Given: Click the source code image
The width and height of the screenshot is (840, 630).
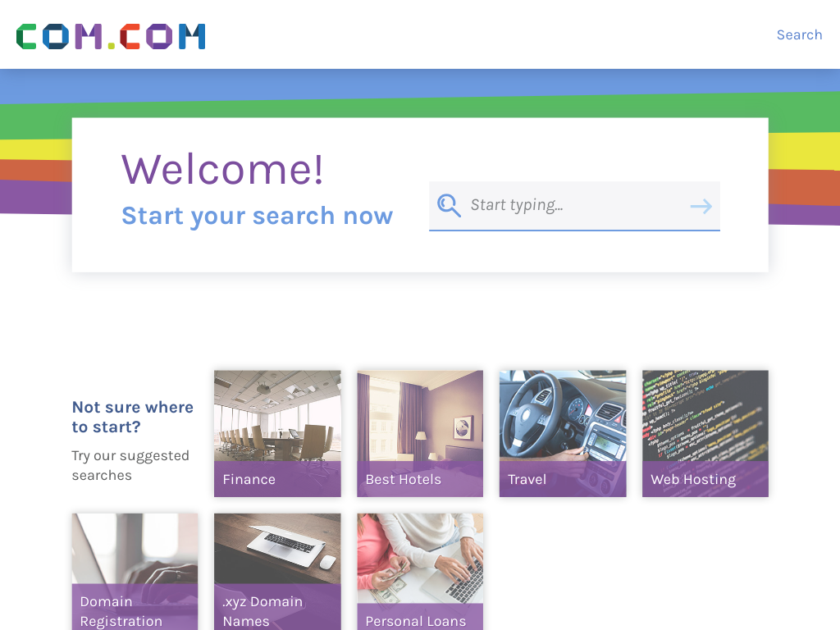Looking at the screenshot, I should (705, 416).
